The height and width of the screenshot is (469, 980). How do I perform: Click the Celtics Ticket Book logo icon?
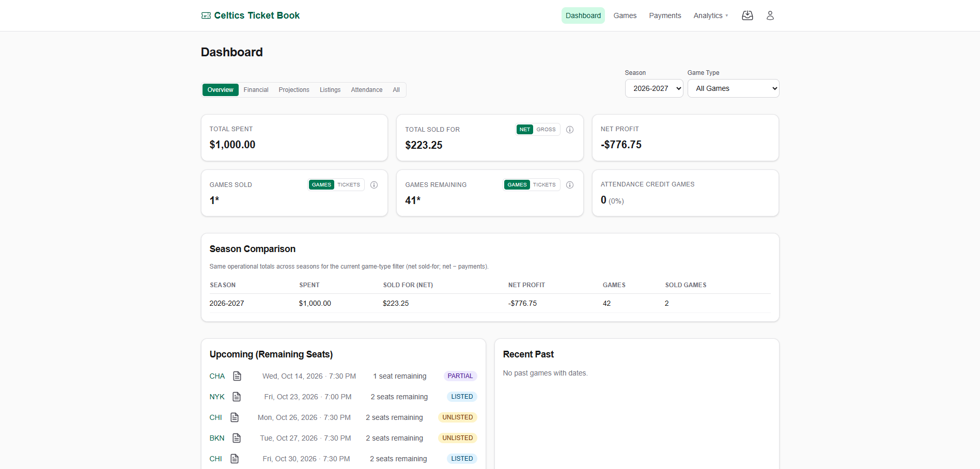[x=206, y=15]
